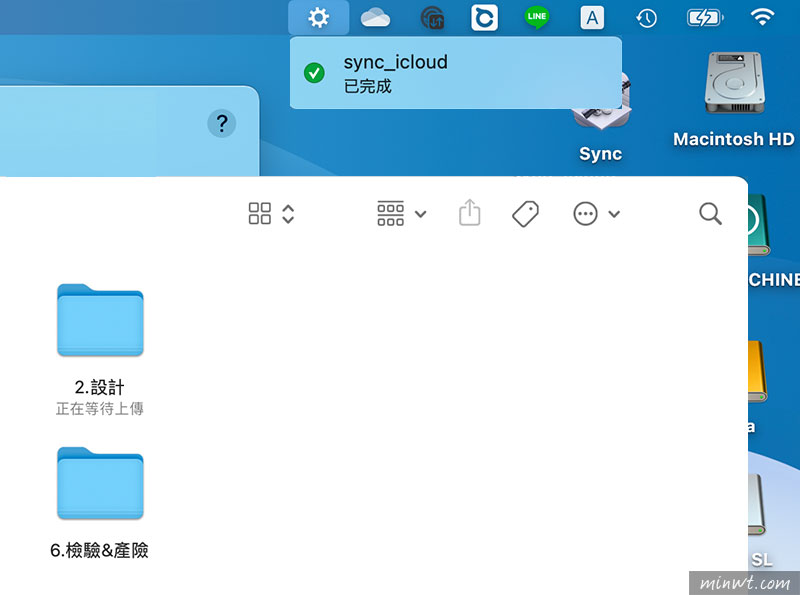Open the sync_icloud completed notification
The height and width of the screenshot is (595, 800).
pos(456,73)
